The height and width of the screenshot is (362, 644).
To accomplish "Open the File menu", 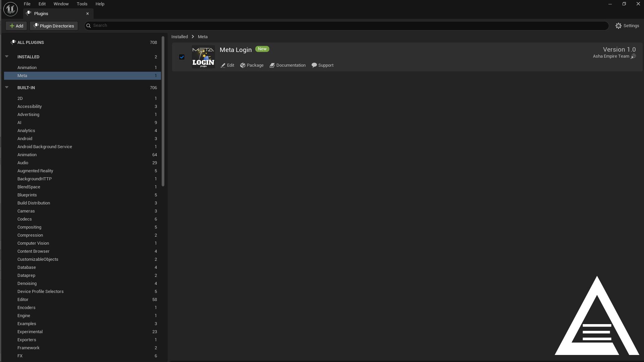I will [x=27, y=4].
